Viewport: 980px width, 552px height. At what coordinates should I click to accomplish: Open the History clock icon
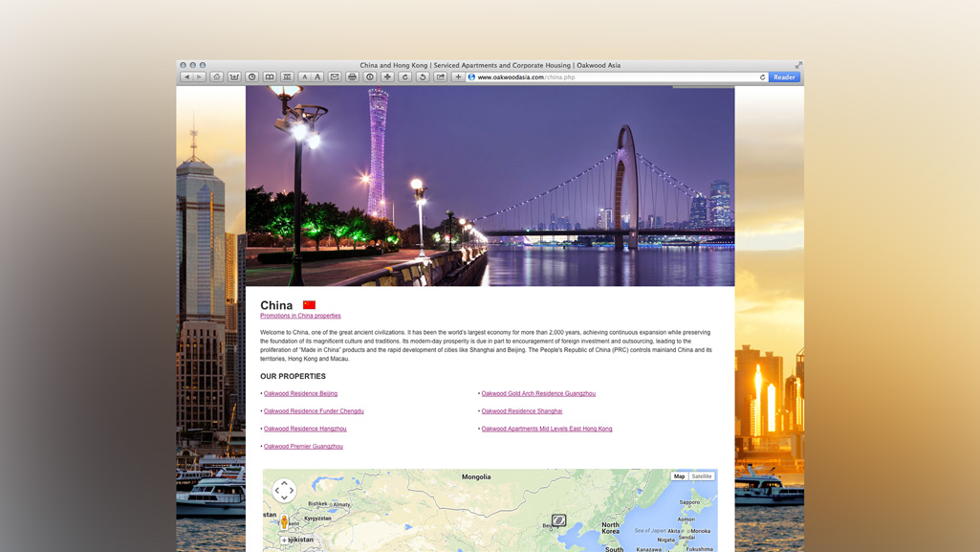[x=252, y=77]
